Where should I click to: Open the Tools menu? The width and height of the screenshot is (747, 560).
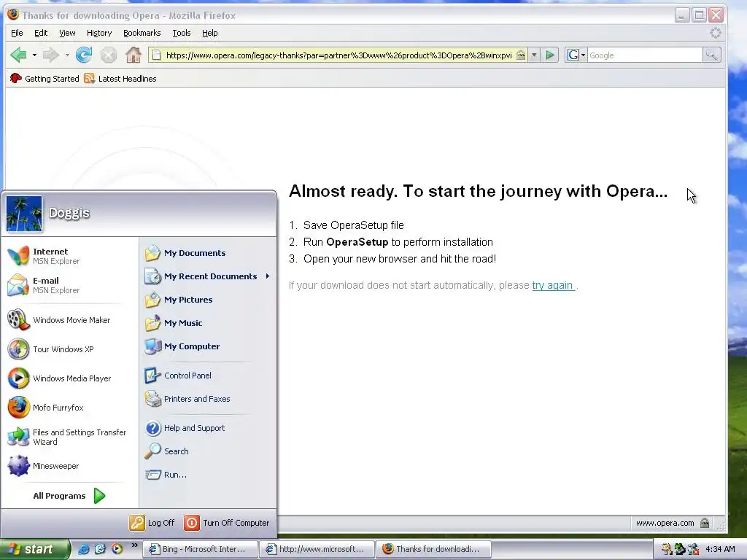click(182, 33)
